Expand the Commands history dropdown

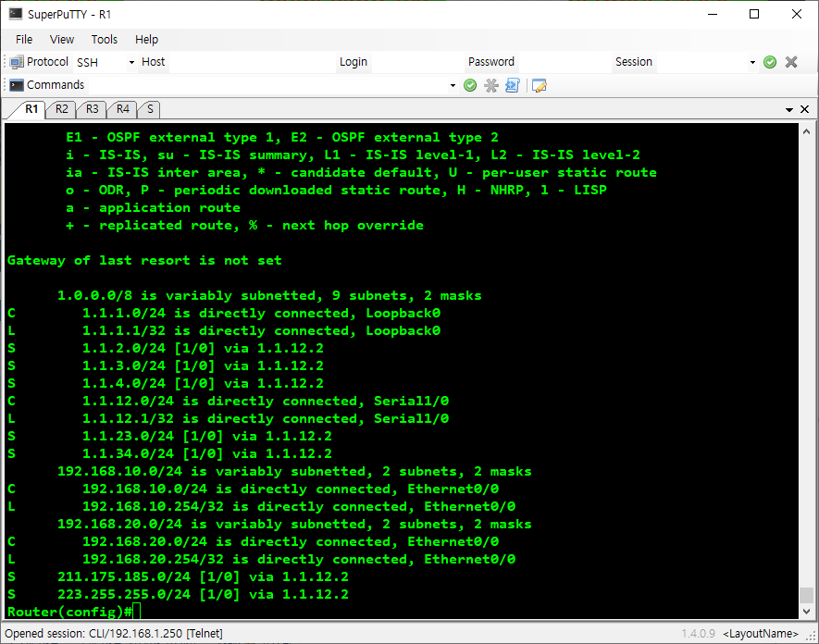pyautogui.click(x=453, y=85)
